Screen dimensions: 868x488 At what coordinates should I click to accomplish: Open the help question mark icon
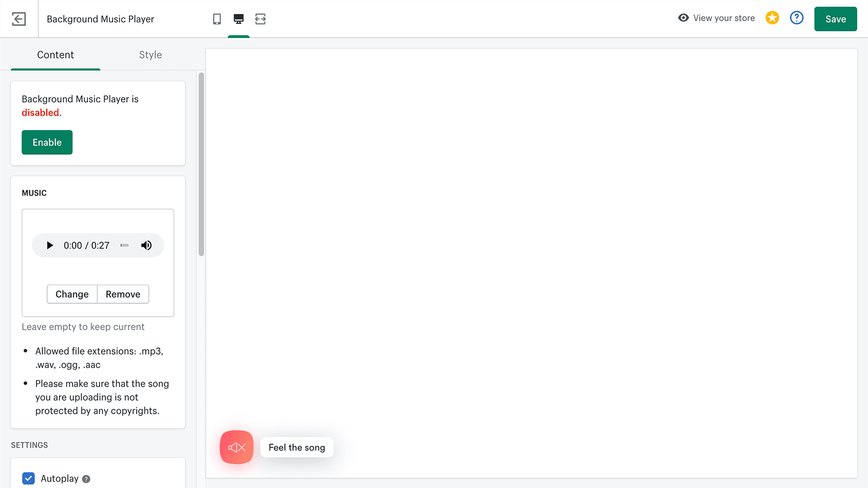pyautogui.click(x=796, y=18)
